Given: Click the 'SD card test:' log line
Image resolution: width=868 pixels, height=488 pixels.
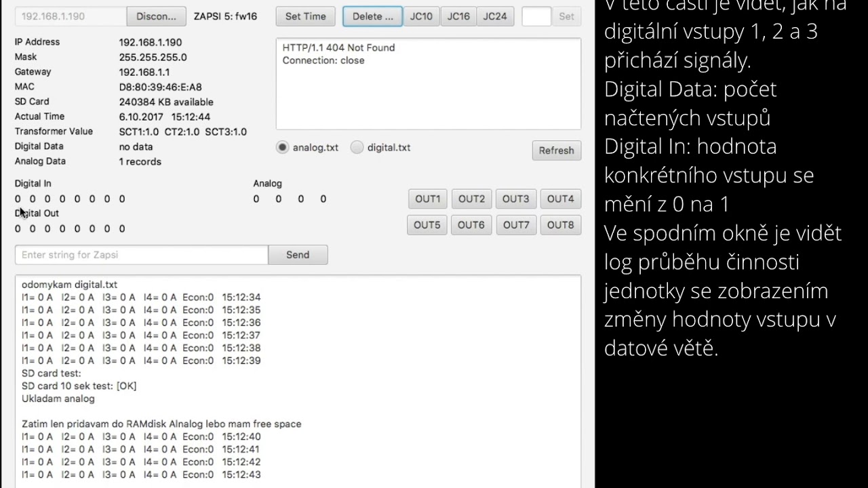Looking at the screenshot, I should tap(51, 373).
